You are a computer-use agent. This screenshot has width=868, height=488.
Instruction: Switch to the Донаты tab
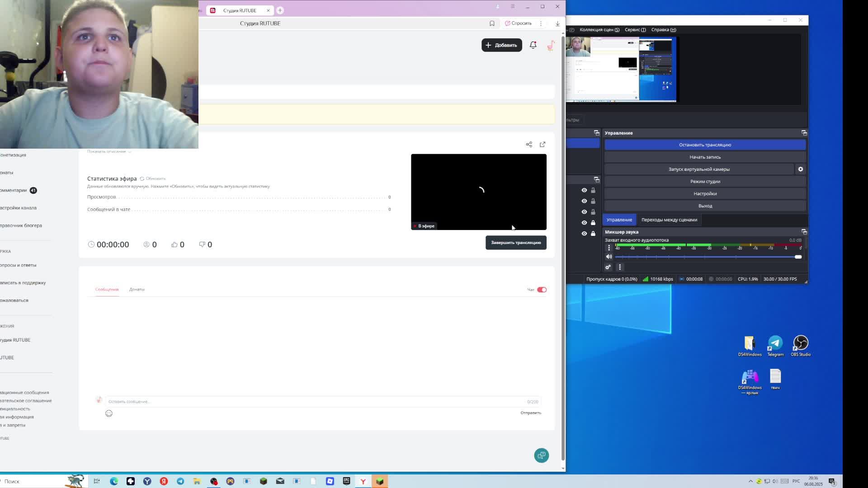(x=137, y=290)
